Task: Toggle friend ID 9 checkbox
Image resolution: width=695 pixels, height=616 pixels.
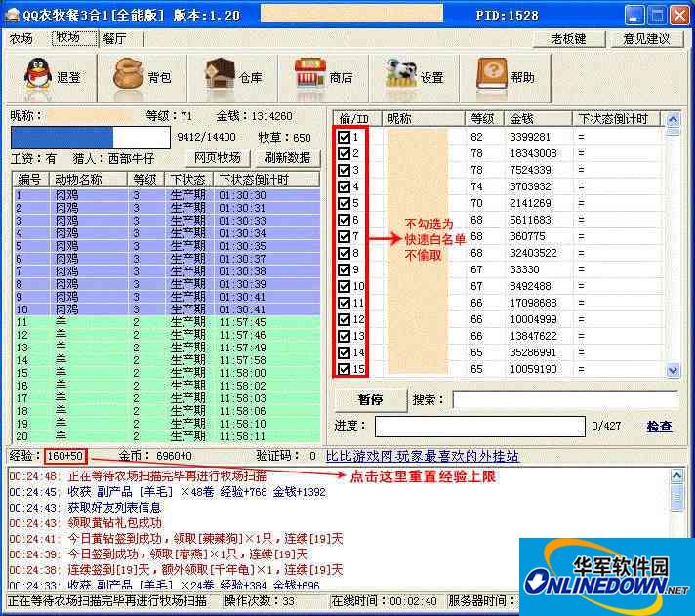Action: coord(344,269)
